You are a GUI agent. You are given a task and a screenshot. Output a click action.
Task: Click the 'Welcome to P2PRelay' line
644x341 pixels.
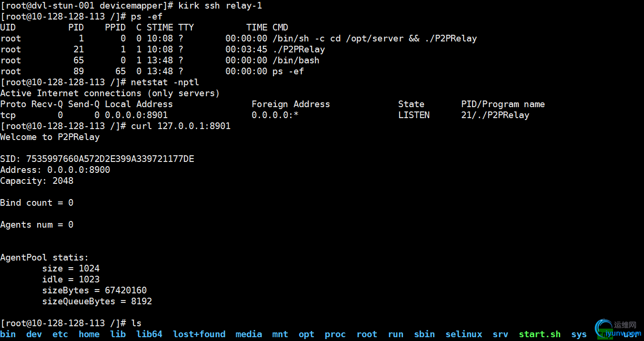coord(50,137)
